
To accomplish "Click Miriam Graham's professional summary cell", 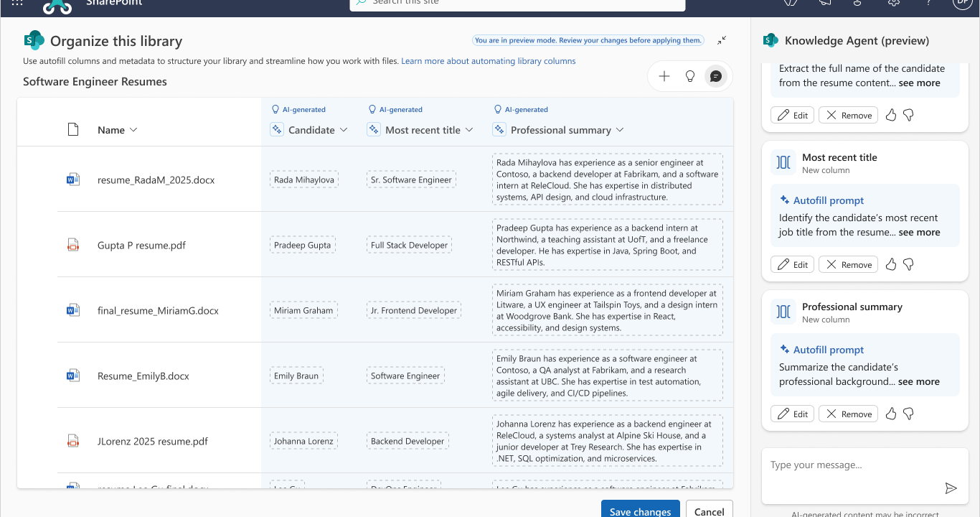I will (608, 310).
